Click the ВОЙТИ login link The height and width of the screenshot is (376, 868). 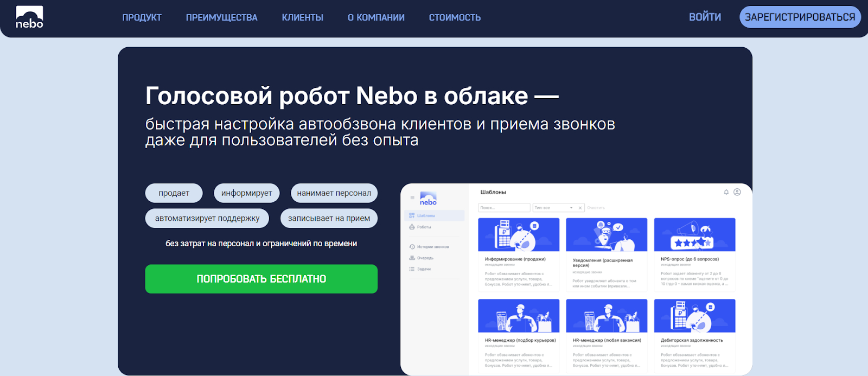click(x=705, y=17)
